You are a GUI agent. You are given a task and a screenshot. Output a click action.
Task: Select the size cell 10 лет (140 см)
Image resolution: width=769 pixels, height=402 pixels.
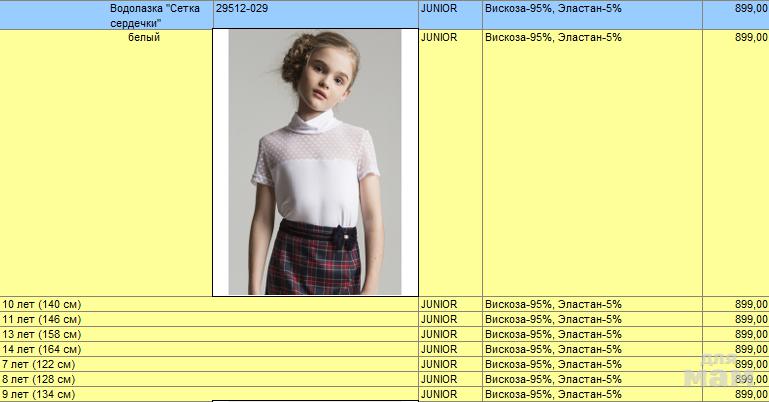point(42,304)
